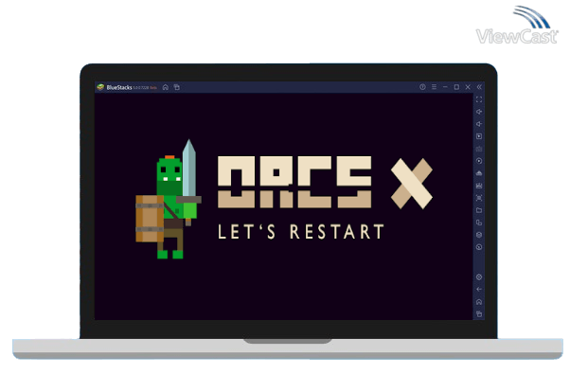Take a screenshot using sidebar capture icon
Screen dimensions: 570x392
point(479,198)
